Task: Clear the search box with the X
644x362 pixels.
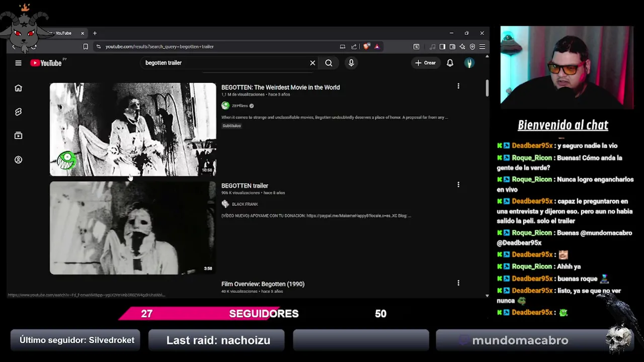Action: [312, 63]
